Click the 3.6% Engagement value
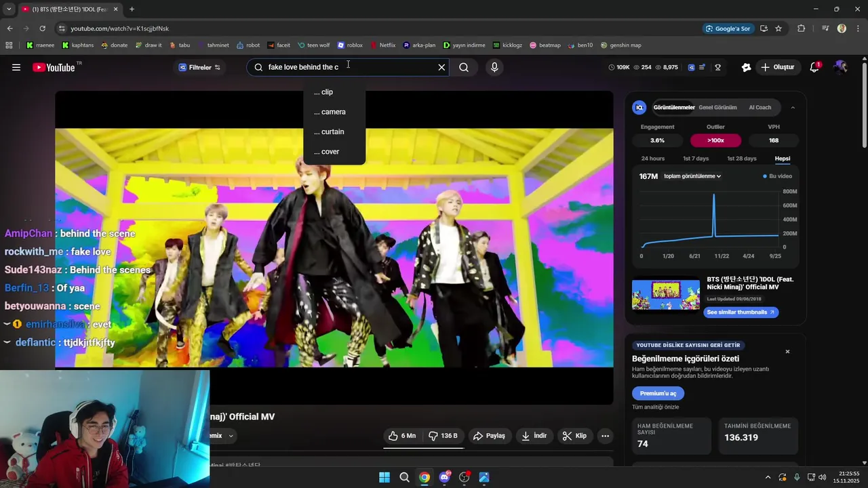Viewport: 868px width, 488px height. click(657, 140)
